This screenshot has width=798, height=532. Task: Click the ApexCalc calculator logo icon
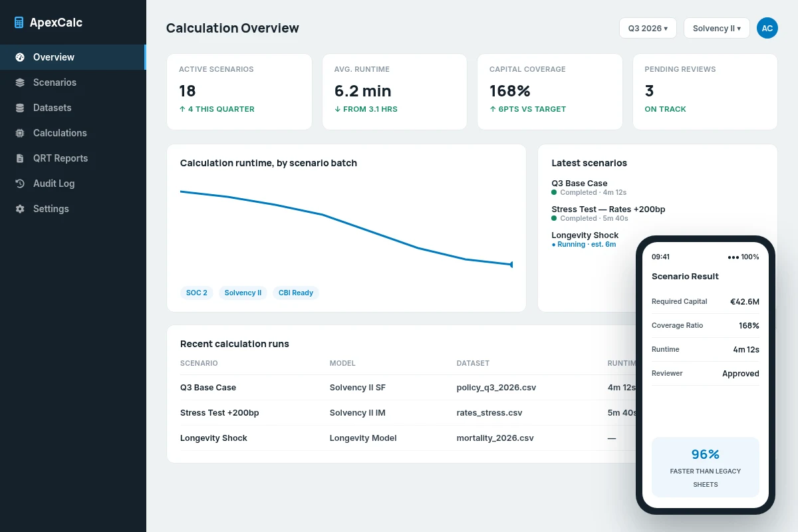pyautogui.click(x=19, y=23)
